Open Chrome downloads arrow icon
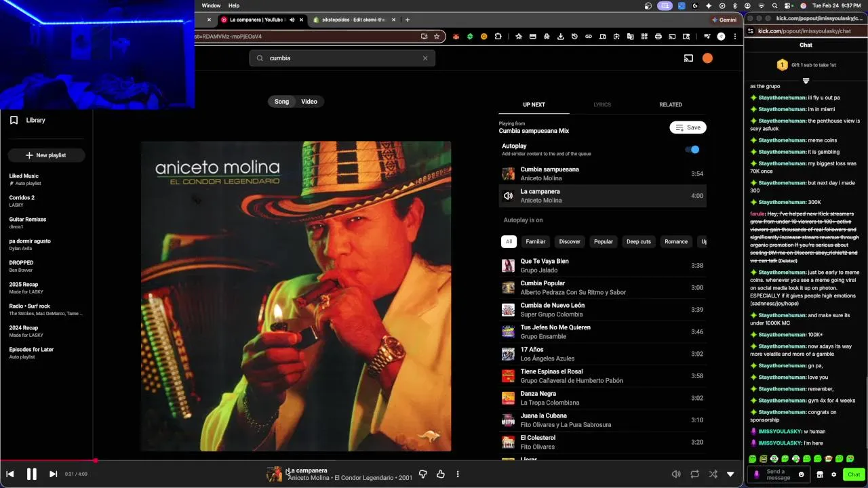 tap(560, 37)
